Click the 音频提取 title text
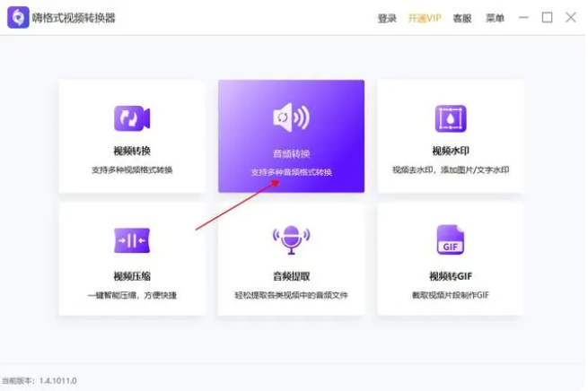The height and width of the screenshot is (391, 588). 291,276
